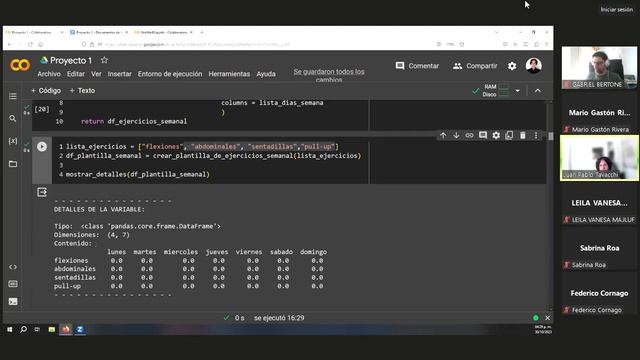640x360 pixels.
Task: Collapse the Colab header chevron
Action: pyautogui.click(x=538, y=91)
